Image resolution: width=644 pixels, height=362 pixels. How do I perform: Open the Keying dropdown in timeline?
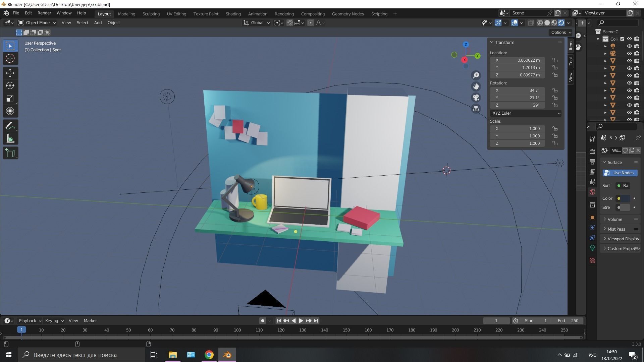pos(54,321)
